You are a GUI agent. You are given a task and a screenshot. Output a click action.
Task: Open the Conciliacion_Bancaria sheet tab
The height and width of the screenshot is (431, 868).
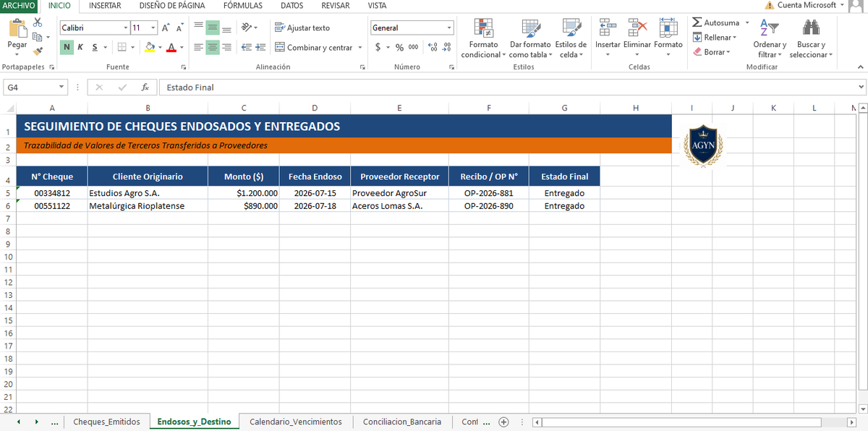click(x=402, y=422)
